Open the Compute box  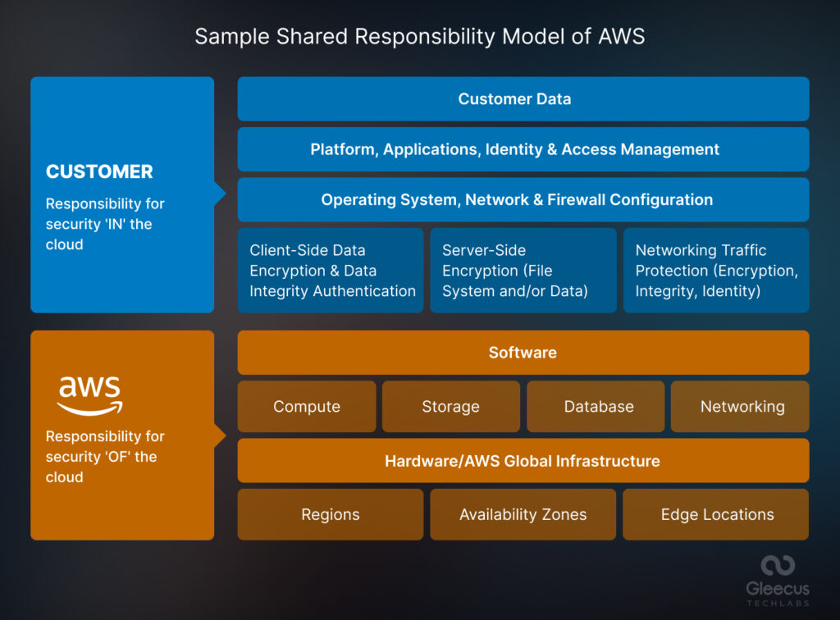pos(306,406)
